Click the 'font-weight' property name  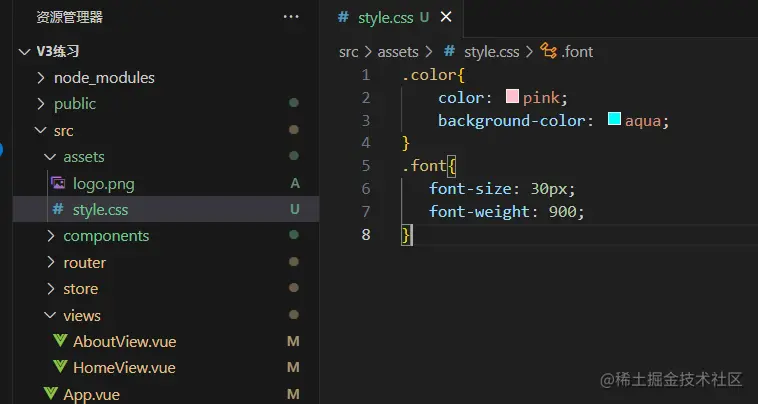(480, 212)
